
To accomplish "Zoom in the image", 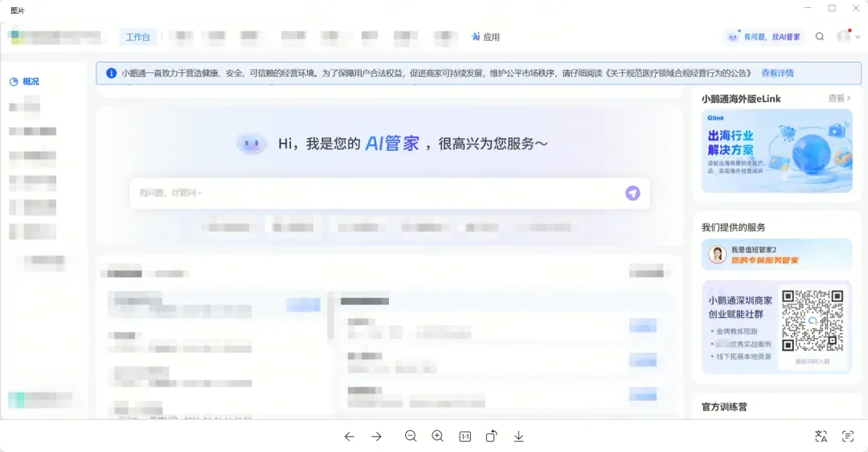I will coord(437,436).
